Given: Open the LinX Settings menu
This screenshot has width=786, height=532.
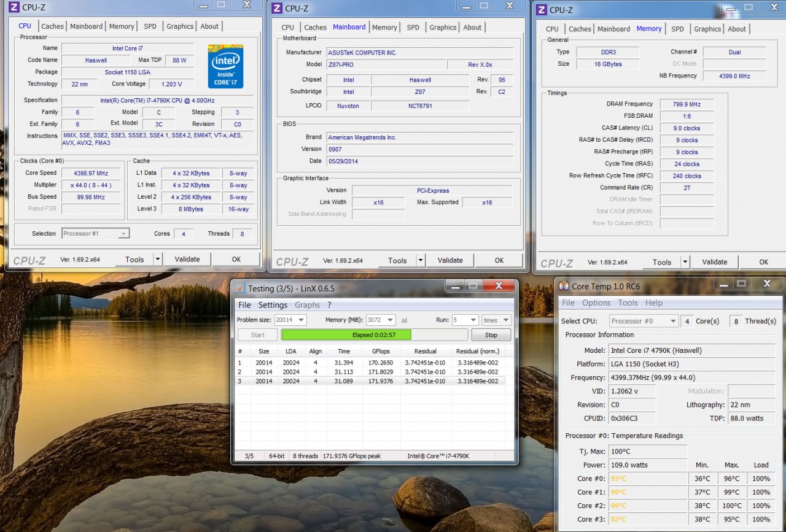Looking at the screenshot, I should (x=273, y=305).
